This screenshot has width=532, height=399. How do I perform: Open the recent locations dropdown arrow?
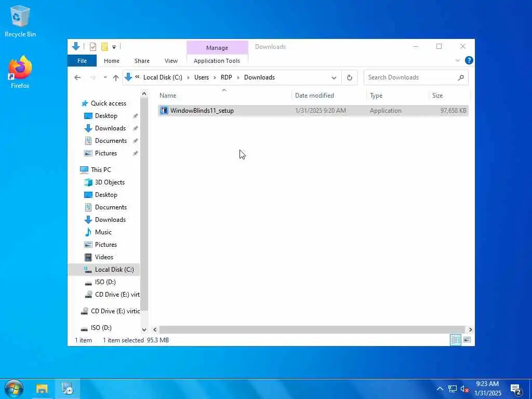[105, 77]
